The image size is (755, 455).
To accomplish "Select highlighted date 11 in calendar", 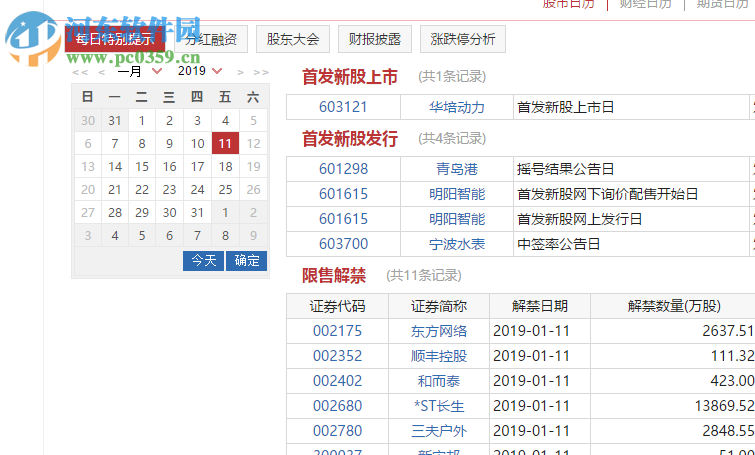I will [x=225, y=143].
